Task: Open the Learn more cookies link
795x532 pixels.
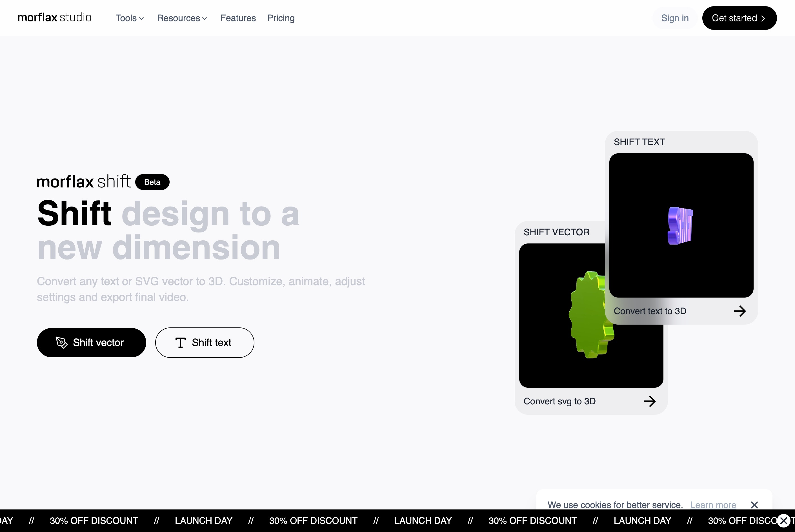Action: (x=713, y=504)
